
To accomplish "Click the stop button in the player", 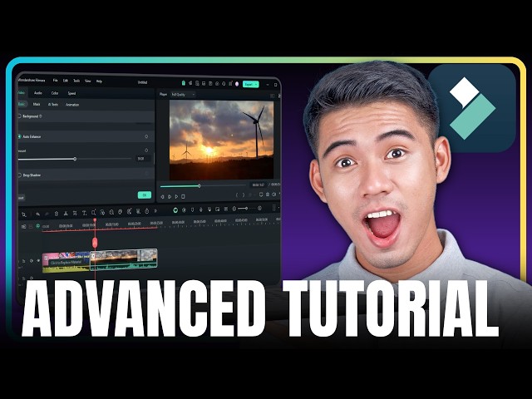I will click(x=183, y=196).
